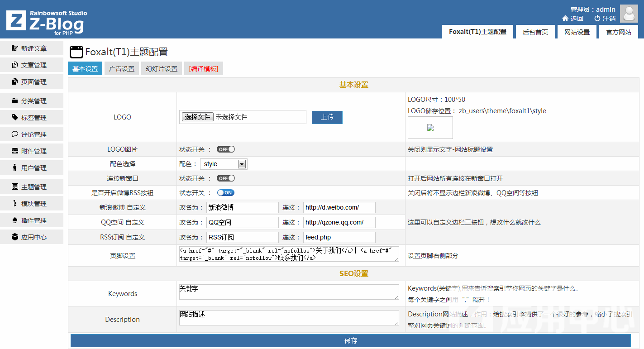
Task: Click the page management icon
Action: [15, 82]
